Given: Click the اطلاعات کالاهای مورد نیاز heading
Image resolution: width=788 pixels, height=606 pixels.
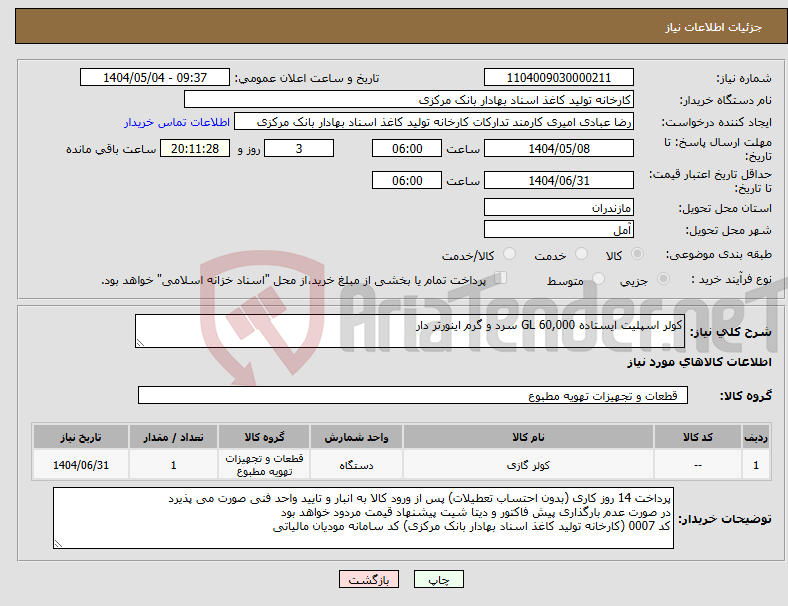Looking at the screenshot, I should [x=699, y=362].
